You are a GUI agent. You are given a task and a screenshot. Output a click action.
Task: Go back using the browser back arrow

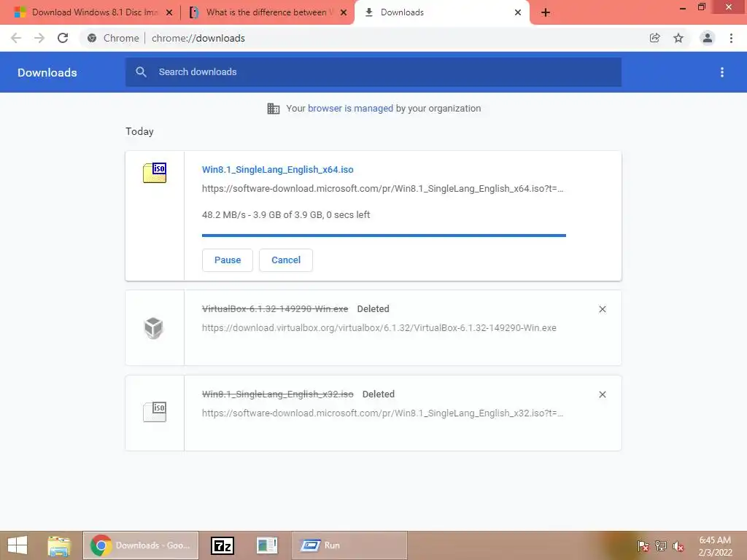(x=16, y=38)
